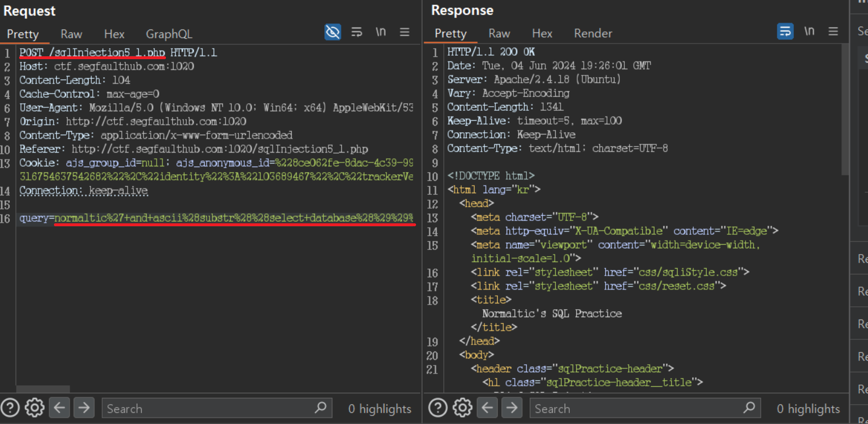
Task: Click 0 highlights label under Request
Action: (380, 408)
